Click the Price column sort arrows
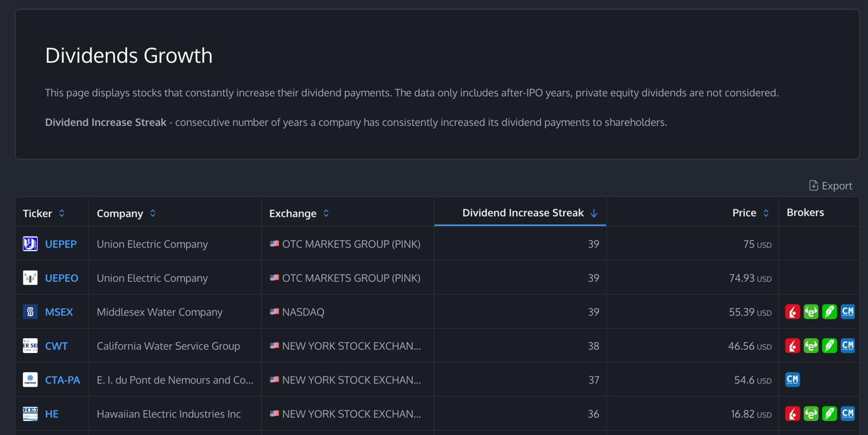The height and width of the screenshot is (435, 868). (766, 213)
